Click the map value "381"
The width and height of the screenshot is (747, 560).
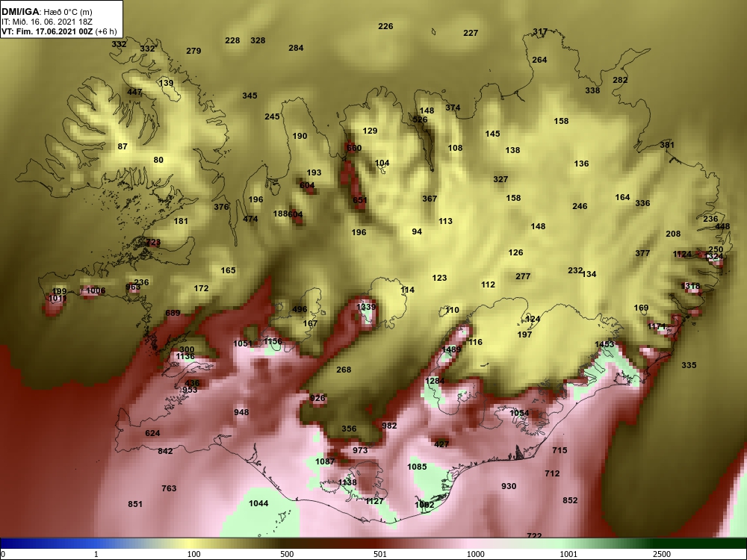(667, 145)
